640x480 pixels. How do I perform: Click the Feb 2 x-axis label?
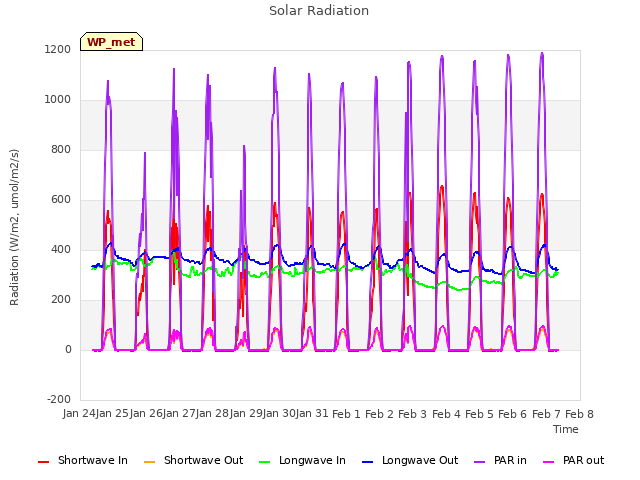tap(379, 414)
